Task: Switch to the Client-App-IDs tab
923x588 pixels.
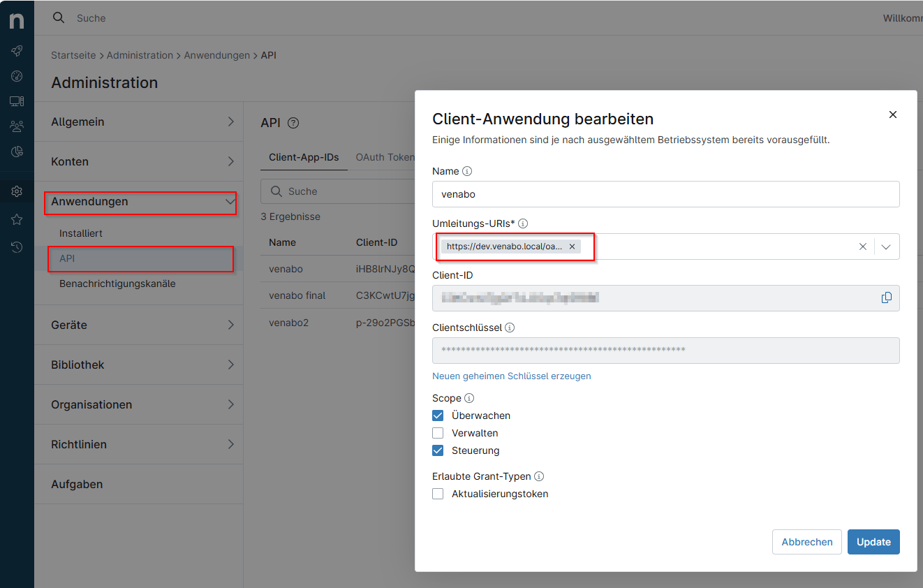Action: [304, 157]
